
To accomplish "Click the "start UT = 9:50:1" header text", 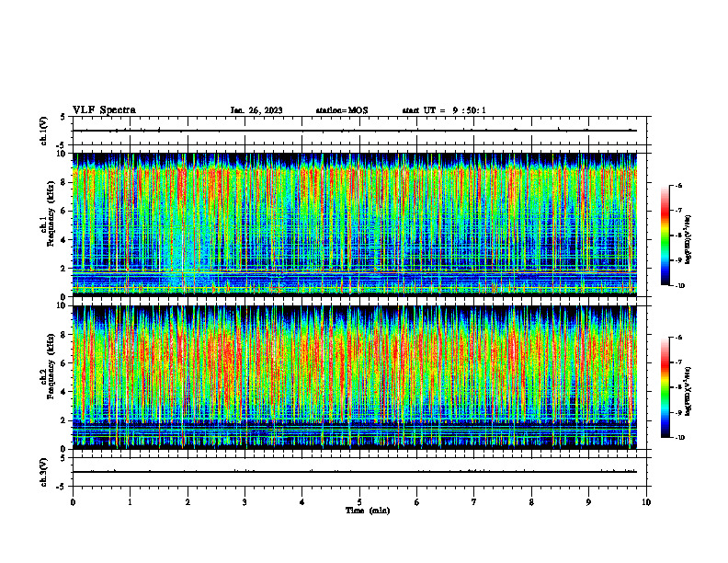I will pos(444,110).
